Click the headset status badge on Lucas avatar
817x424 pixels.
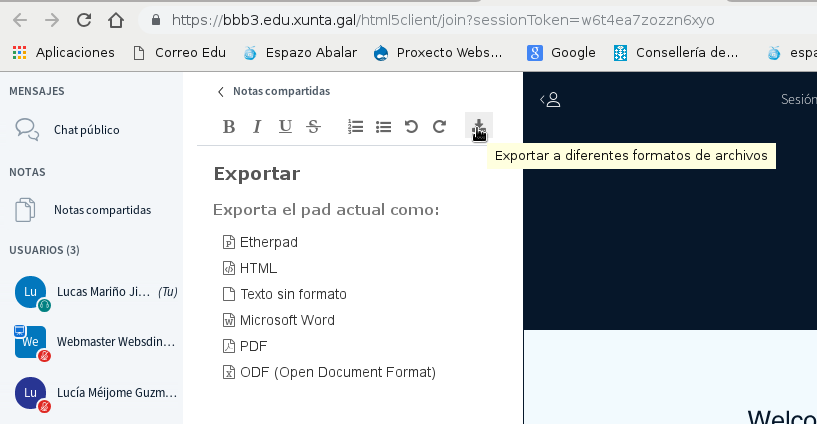(x=44, y=305)
